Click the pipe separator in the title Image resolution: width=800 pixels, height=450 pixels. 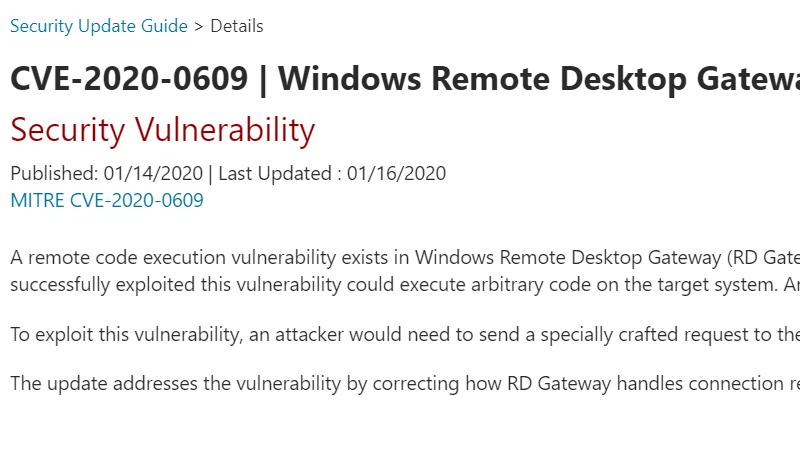pyautogui.click(x=262, y=81)
